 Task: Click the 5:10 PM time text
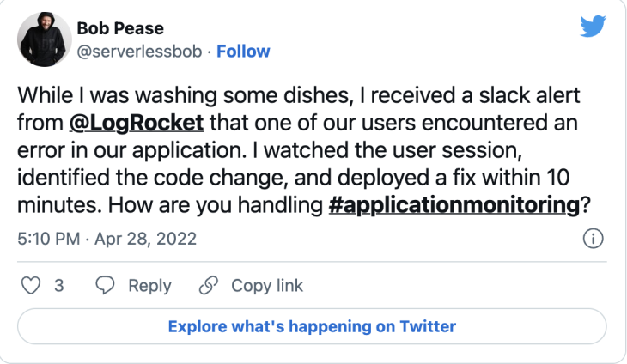point(49,239)
